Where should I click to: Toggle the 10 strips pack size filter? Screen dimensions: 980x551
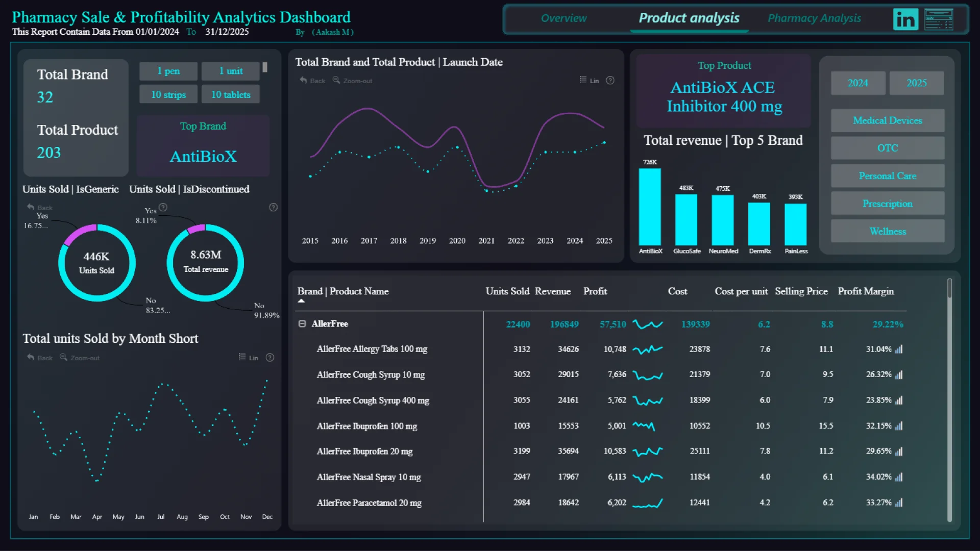tap(168, 95)
